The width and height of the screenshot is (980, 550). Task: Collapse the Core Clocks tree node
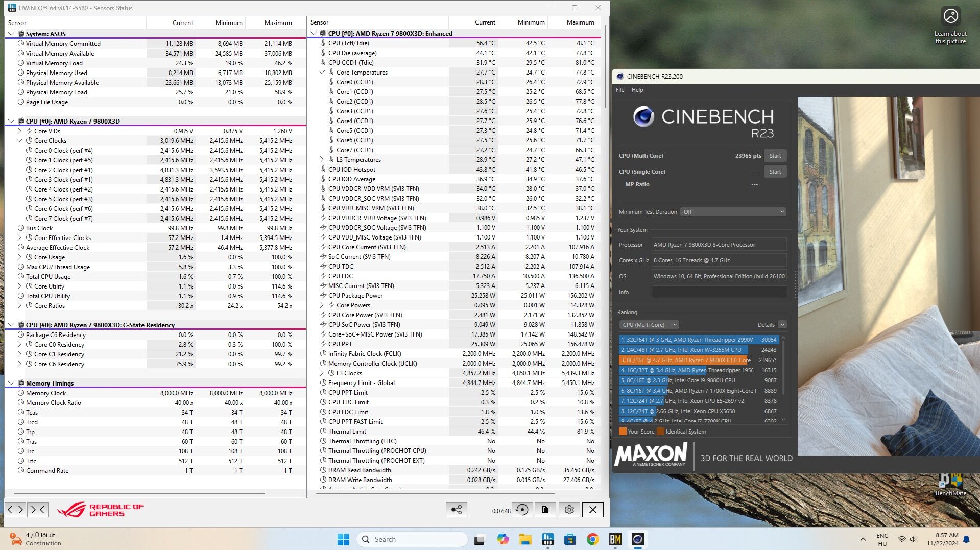pos(19,140)
